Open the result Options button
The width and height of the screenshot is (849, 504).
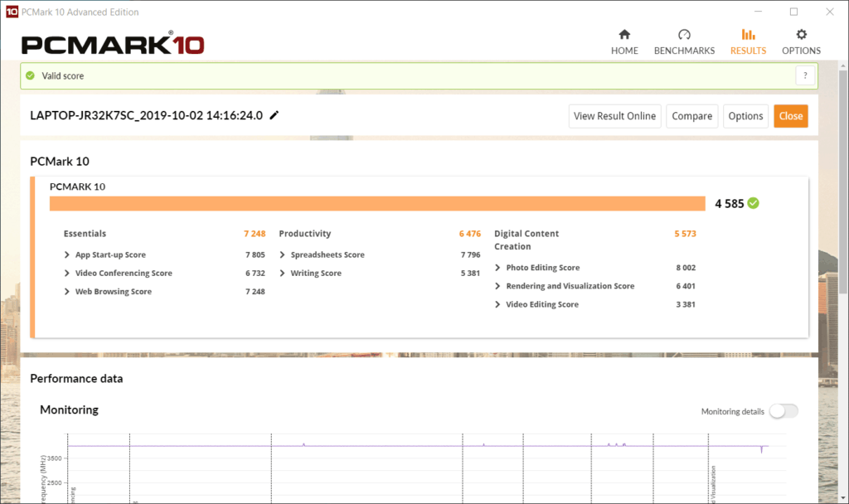(745, 116)
